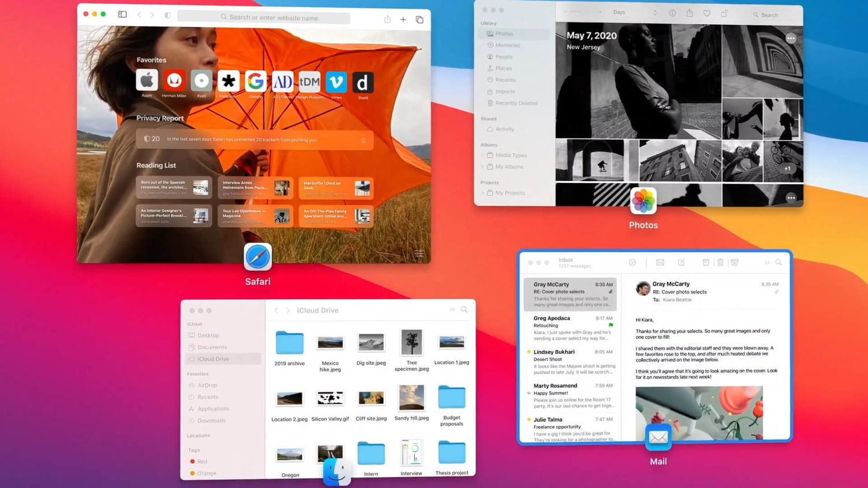This screenshot has height=488, width=868.
Task: Open the +1 photo stack thumbnail in Photos
Action: [784, 161]
